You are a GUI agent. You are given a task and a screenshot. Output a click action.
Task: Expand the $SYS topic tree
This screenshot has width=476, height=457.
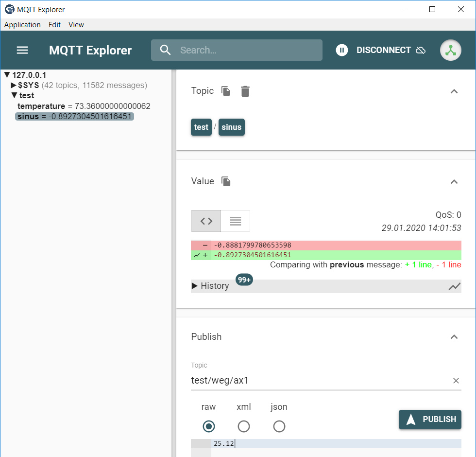[x=14, y=85]
